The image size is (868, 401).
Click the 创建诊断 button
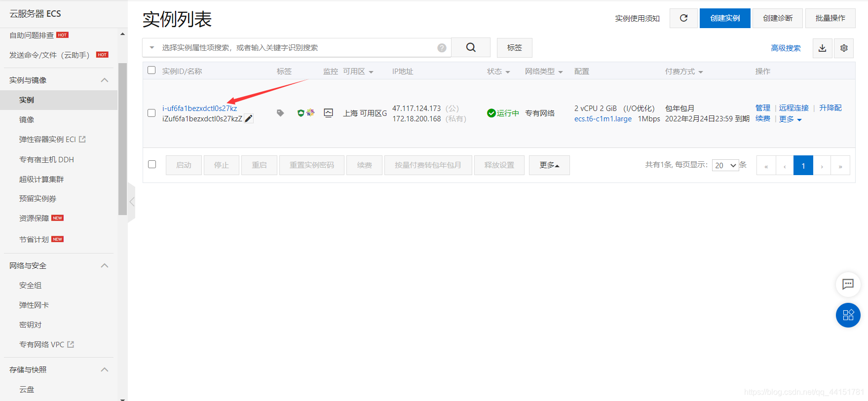778,18
